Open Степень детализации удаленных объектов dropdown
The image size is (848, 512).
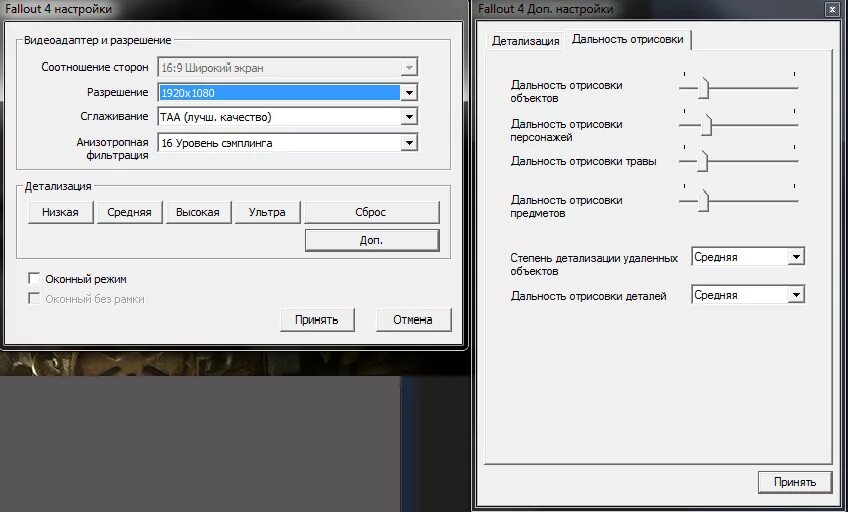[748, 257]
